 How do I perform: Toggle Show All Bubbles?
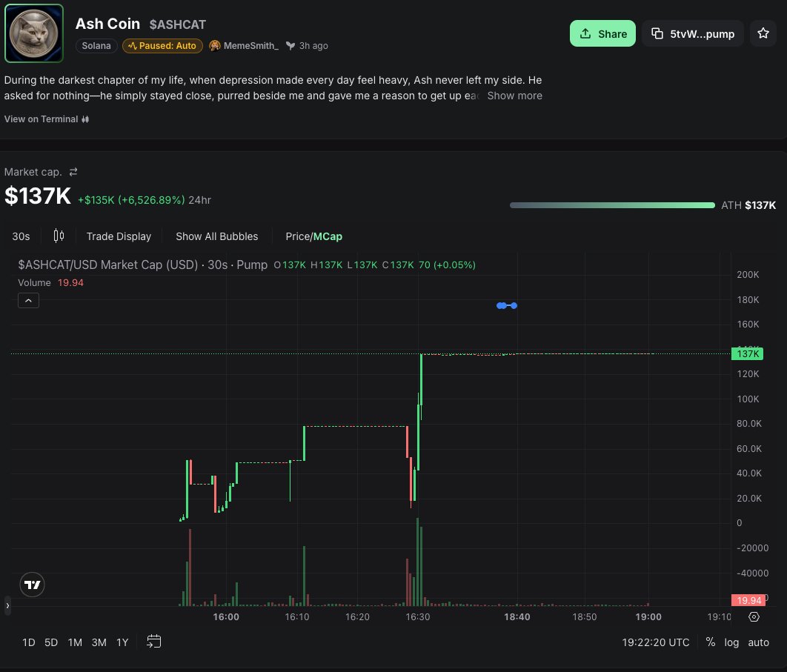[217, 236]
